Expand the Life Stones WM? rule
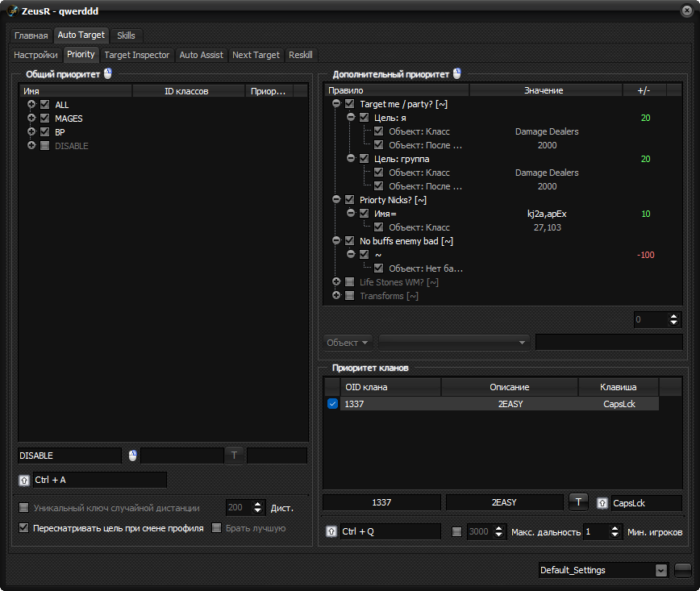Viewport: 700px width, 591px height. [336, 281]
